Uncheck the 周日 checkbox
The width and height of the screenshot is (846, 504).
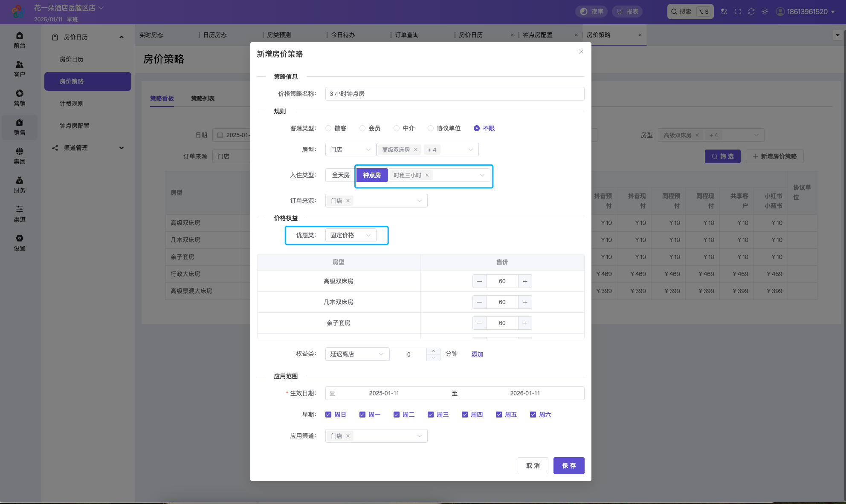(x=328, y=415)
